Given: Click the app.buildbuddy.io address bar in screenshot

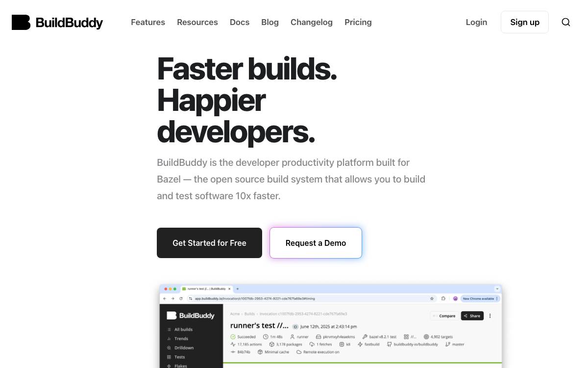Looking at the screenshot, I should point(312,298).
